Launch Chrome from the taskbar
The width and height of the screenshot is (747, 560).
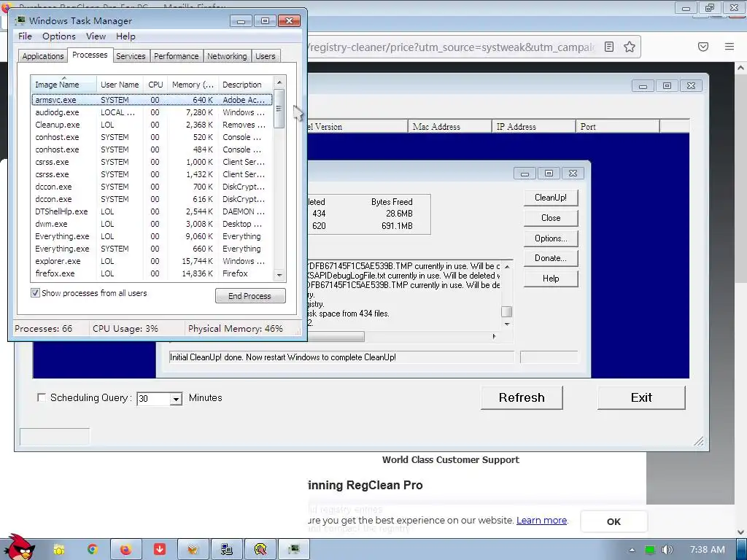[x=93, y=550]
